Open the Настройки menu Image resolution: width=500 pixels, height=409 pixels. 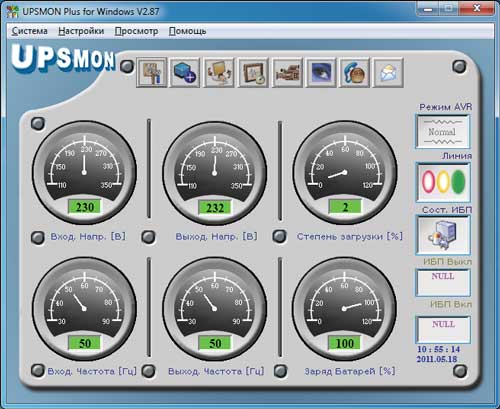click(81, 31)
